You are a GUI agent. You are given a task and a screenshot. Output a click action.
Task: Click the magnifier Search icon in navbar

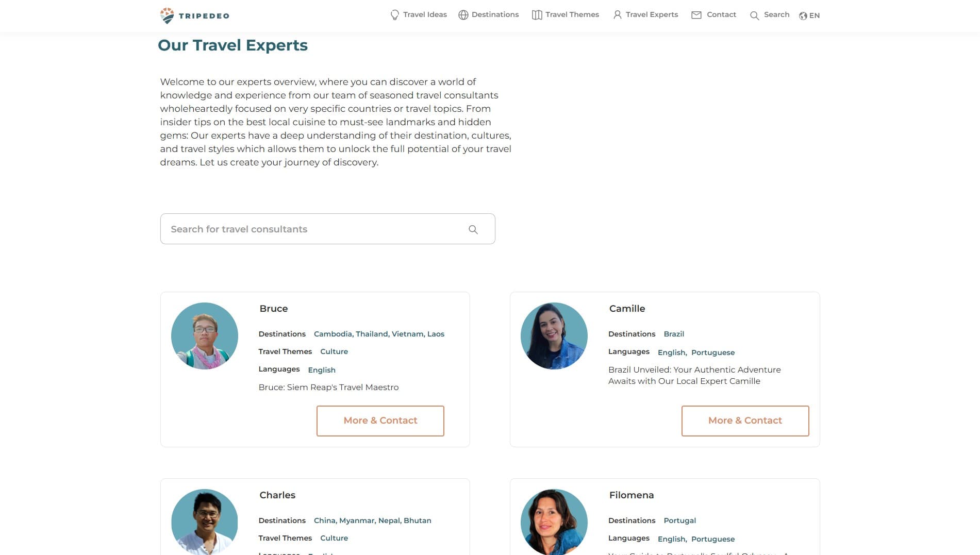point(754,15)
